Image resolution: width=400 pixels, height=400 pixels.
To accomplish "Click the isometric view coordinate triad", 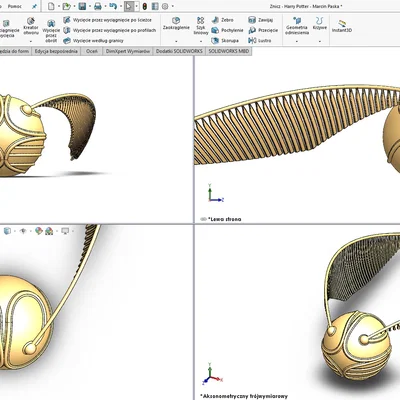I will 212,374.
